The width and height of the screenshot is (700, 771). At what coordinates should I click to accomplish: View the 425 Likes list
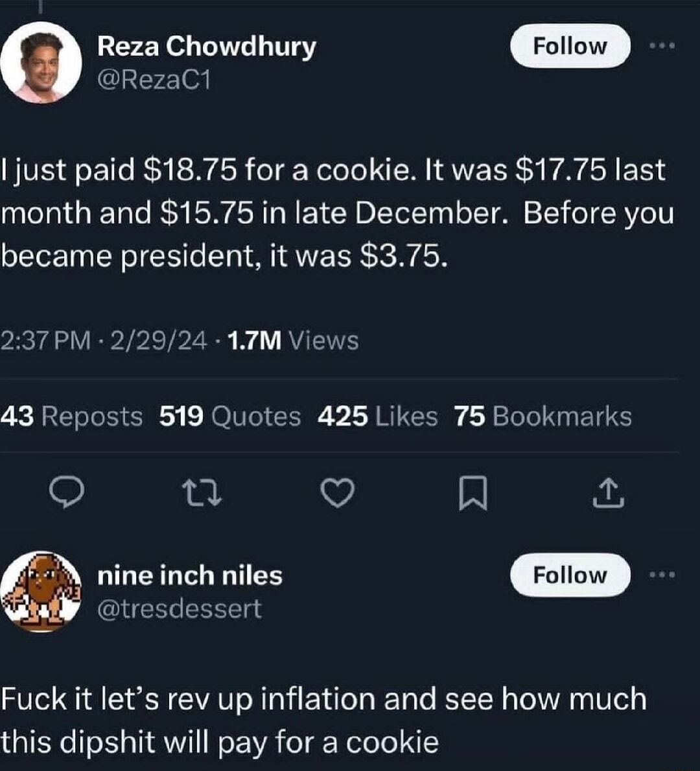(x=377, y=417)
